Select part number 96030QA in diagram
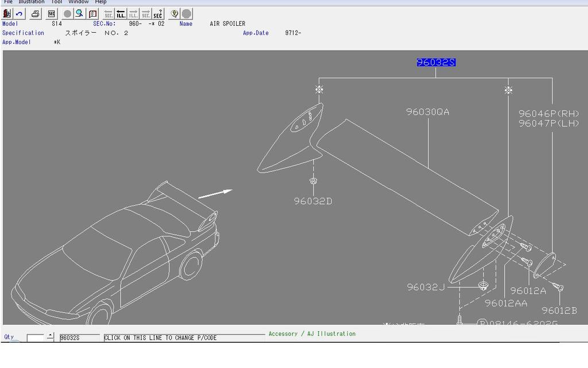This screenshot has height=368, width=588. 428,112
